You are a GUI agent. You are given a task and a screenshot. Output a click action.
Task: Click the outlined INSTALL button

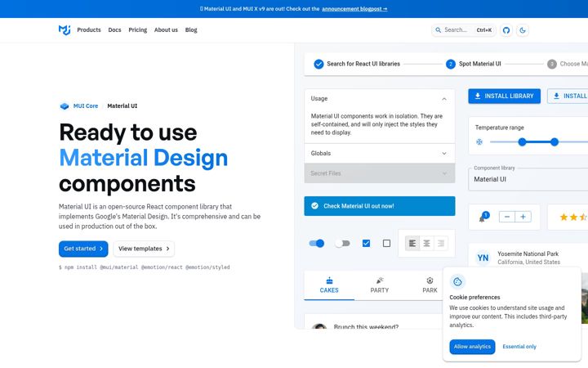click(568, 96)
